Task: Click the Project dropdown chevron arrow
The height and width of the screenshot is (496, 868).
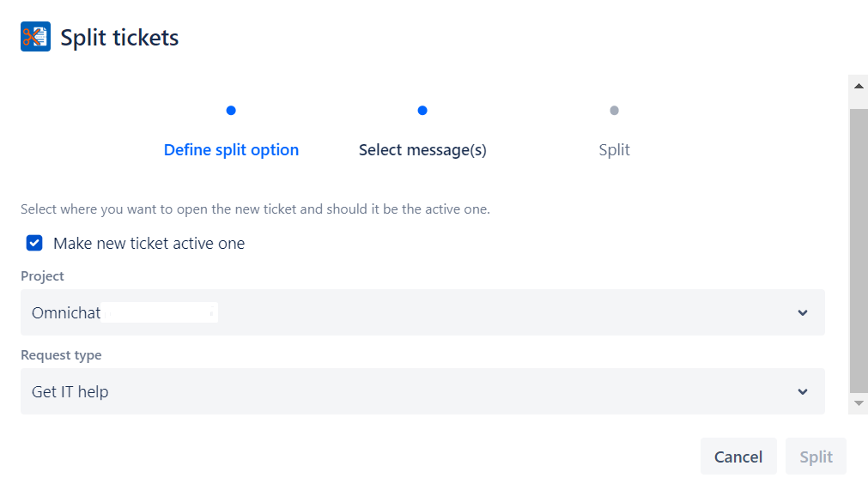Action: click(803, 312)
